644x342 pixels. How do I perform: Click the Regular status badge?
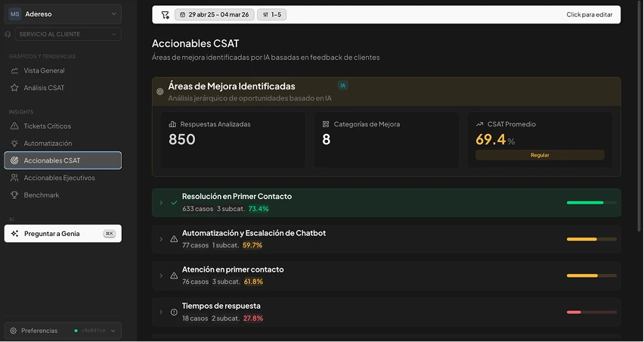pos(540,155)
